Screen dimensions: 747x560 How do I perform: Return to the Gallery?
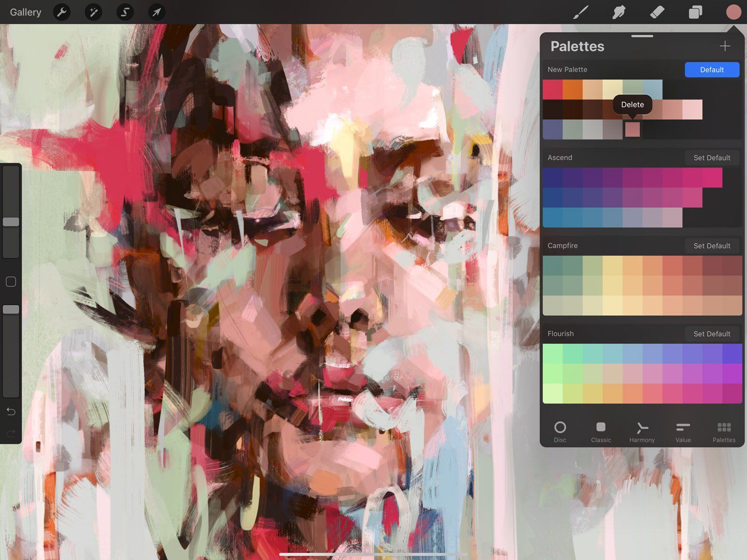click(25, 12)
